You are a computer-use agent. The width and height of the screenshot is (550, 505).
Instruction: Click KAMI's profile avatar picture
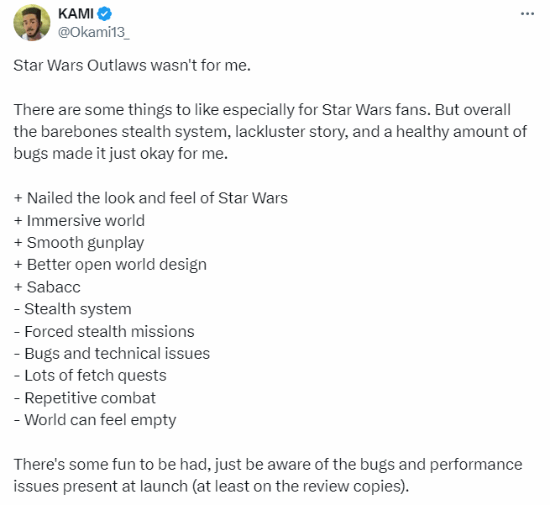[x=32, y=23]
